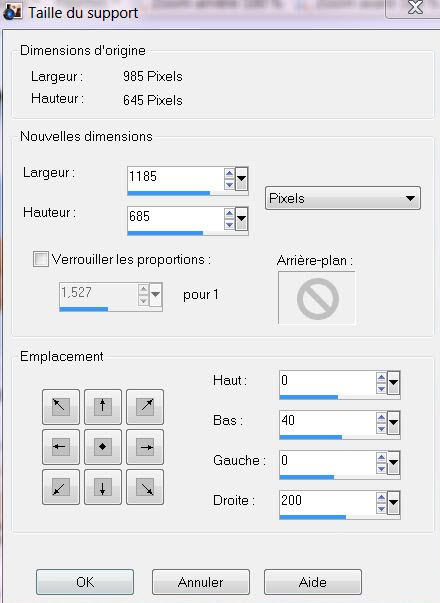The height and width of the screenshot is (603, 440).
Task: Increase the Hauteur value with up stepper
Action: click(x=229, y=213)
